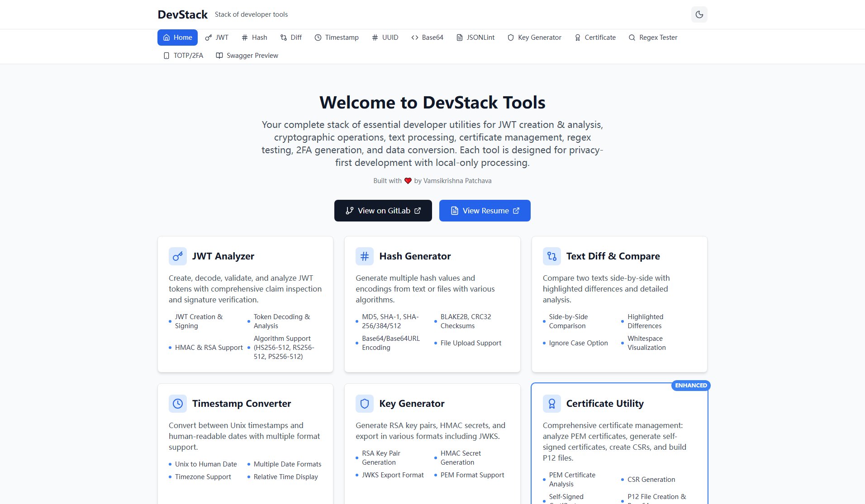Click the phone icon beside TOTP/2FA

(166, 56)
